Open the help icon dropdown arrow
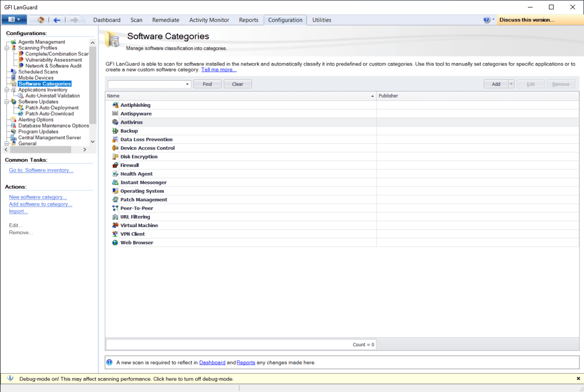The width and height of the screenshot is (584, 392). point(493,20)
